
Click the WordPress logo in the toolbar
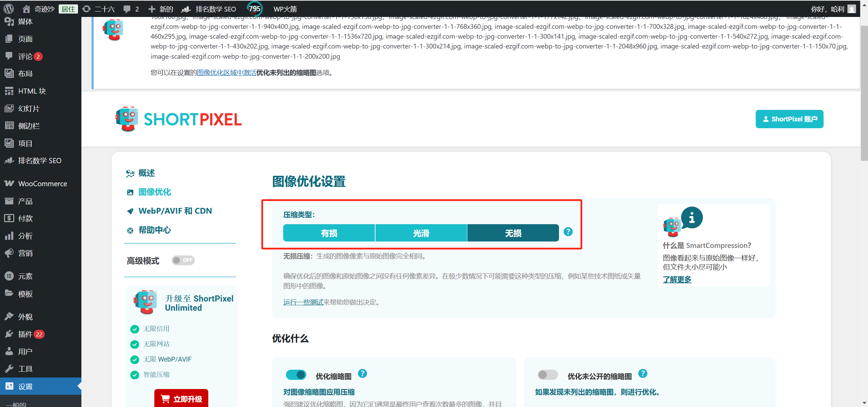(x=8, y=8)
